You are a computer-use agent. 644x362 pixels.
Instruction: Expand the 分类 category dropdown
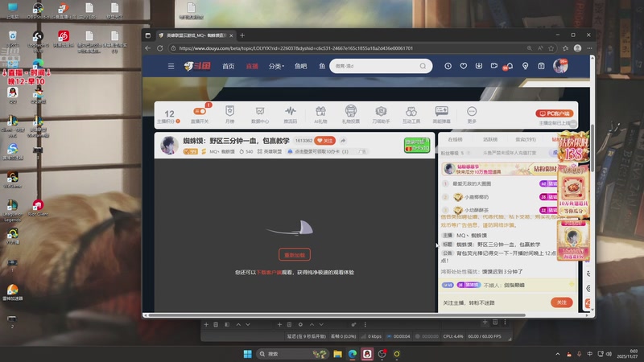[276, 66]
